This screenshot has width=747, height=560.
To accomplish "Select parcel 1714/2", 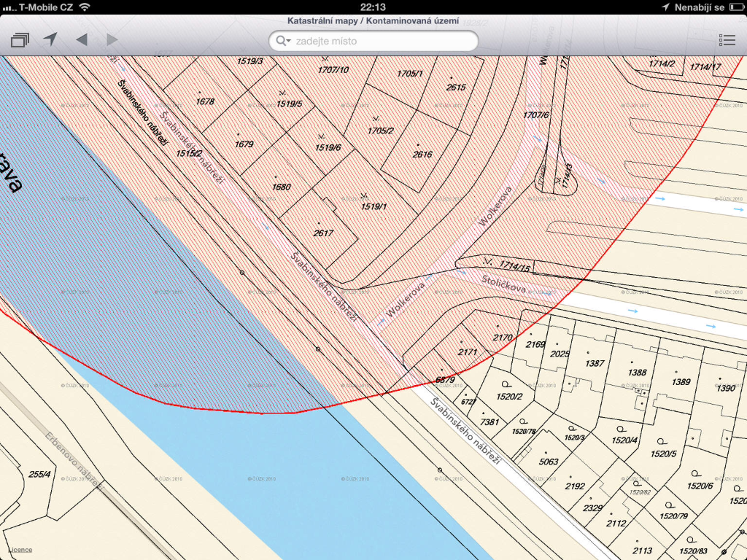I will (662, 63).
